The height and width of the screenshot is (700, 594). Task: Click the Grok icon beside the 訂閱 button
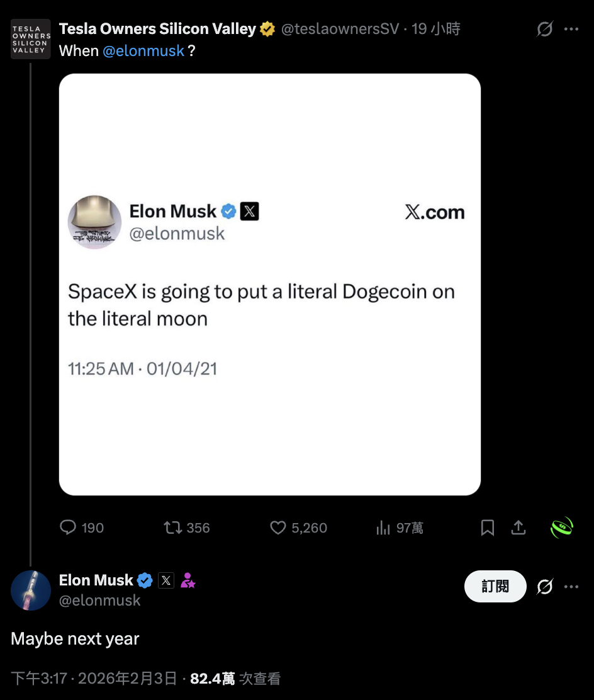tap(544, 587)
